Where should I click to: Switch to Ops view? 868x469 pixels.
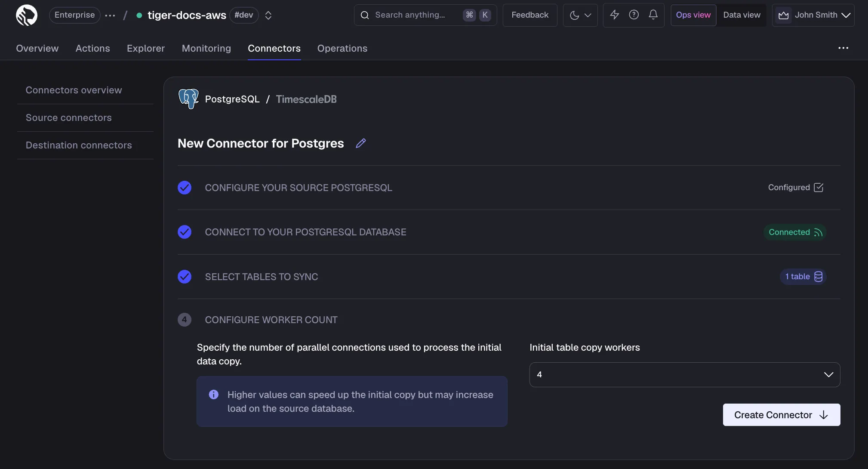tap(693, 15)
